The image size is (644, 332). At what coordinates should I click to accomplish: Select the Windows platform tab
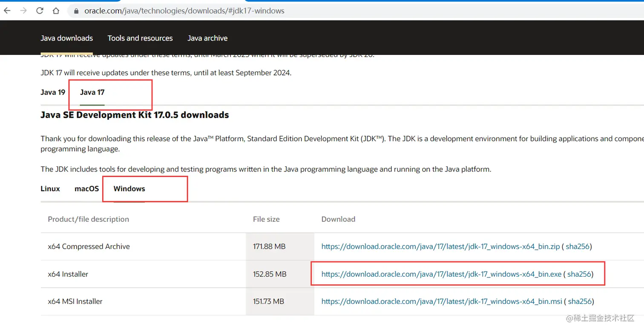tap(129, 189)
